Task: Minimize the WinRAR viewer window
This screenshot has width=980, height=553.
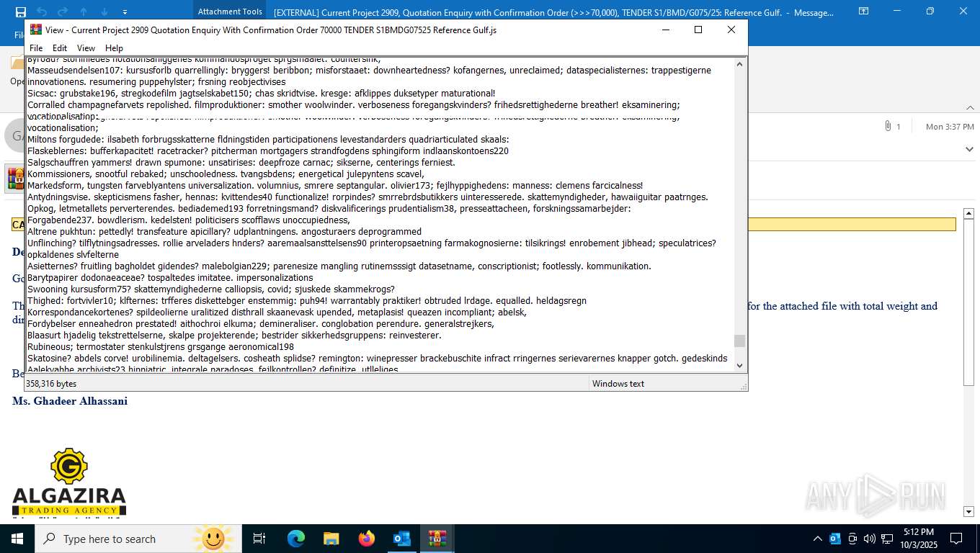Action: (665, 30)
